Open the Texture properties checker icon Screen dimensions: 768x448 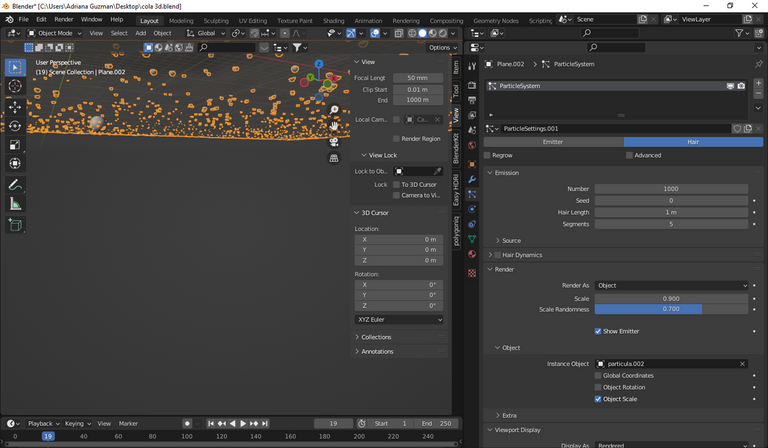click(472, 273)
